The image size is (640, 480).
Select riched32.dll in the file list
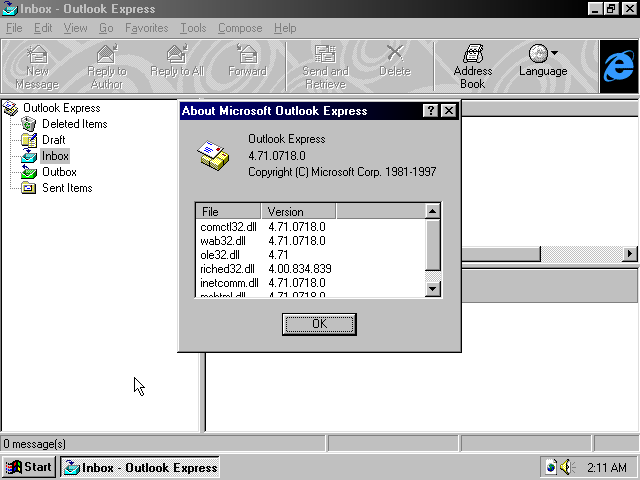tap(227, 269)
